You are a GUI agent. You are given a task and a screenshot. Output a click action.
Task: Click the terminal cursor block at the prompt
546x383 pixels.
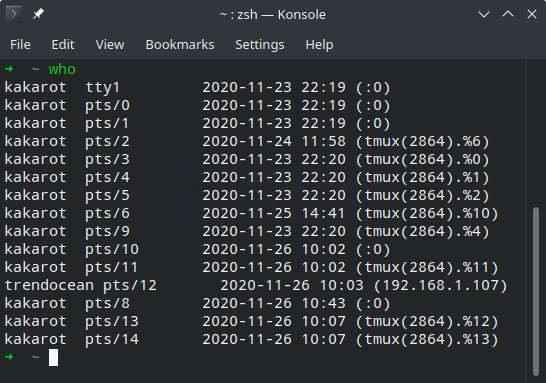click(53, 357)
